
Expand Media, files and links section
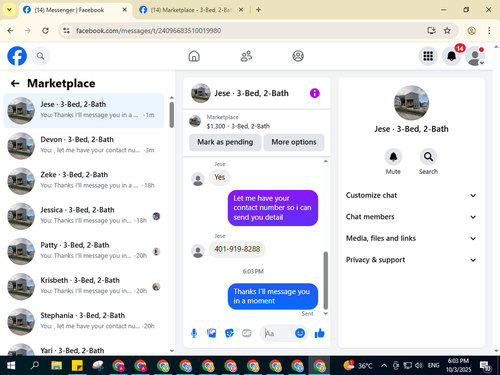(x=411, y=238)
